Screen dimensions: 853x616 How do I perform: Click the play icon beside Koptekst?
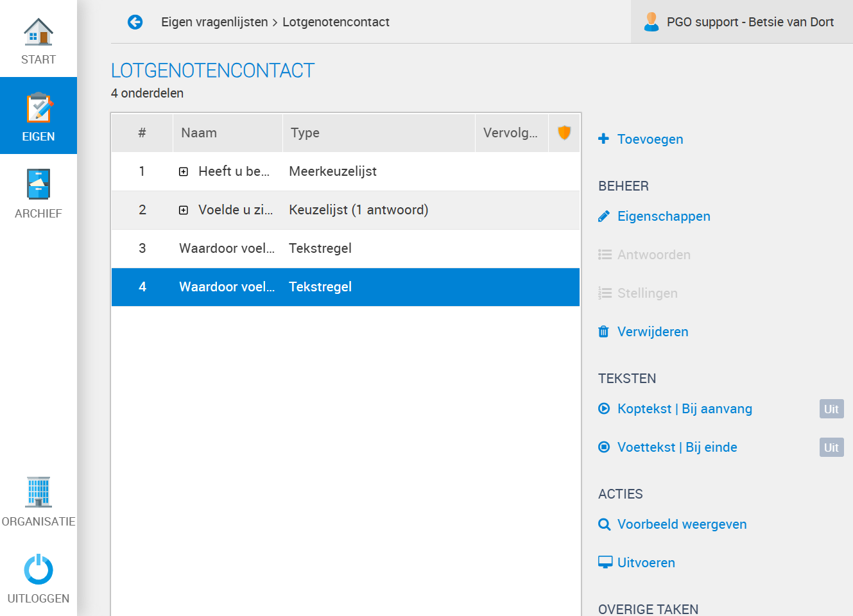pos(604,409)
